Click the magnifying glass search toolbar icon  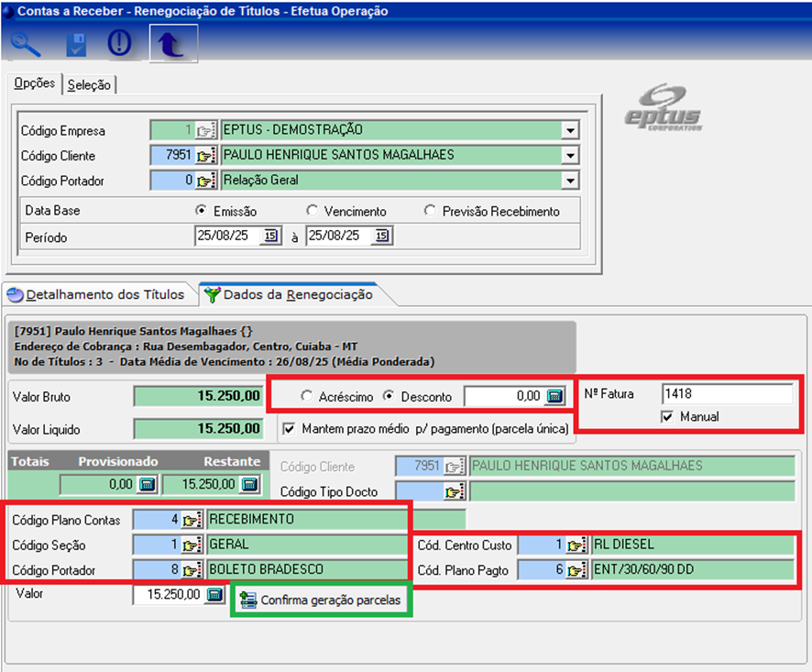(x=26, y=43)
